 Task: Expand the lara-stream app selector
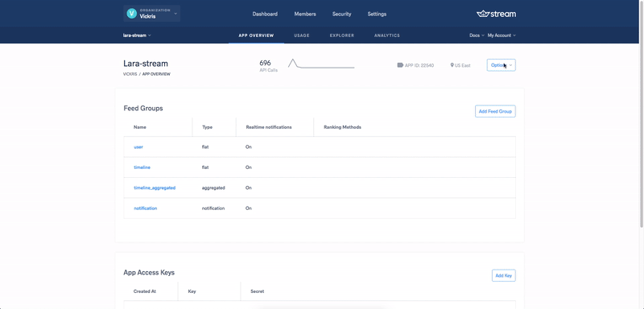137,35
